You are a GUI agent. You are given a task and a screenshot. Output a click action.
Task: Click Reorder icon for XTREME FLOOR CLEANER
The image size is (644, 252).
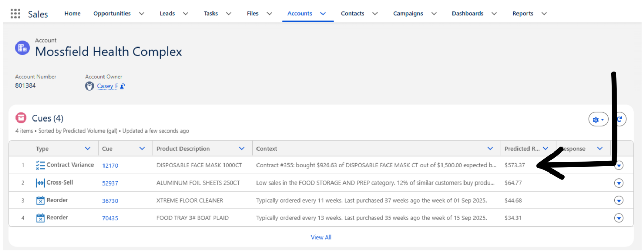coord(40,200)
